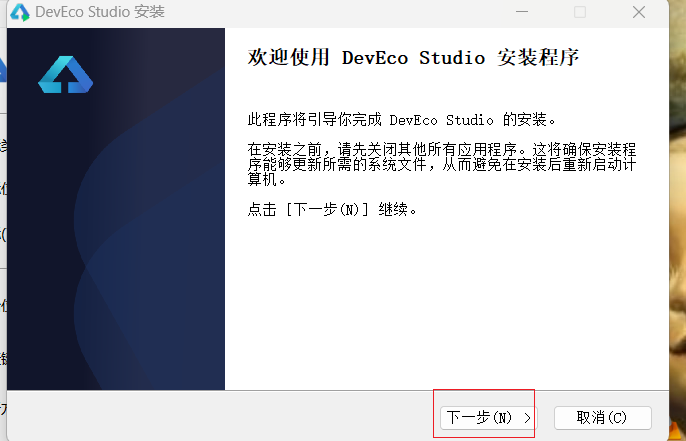This screenshot has width=686, height=441.
Task: Click the 下一步(N) button
Action: (x=488, y=418)
